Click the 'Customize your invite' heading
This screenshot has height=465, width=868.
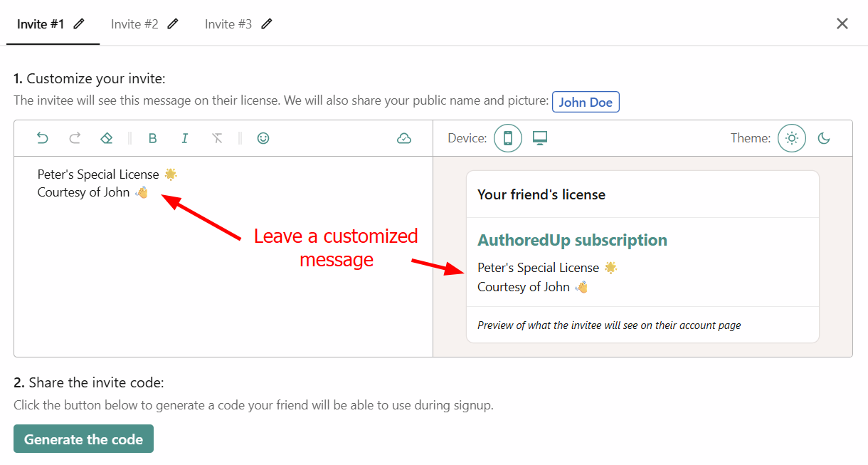[89, 79]
